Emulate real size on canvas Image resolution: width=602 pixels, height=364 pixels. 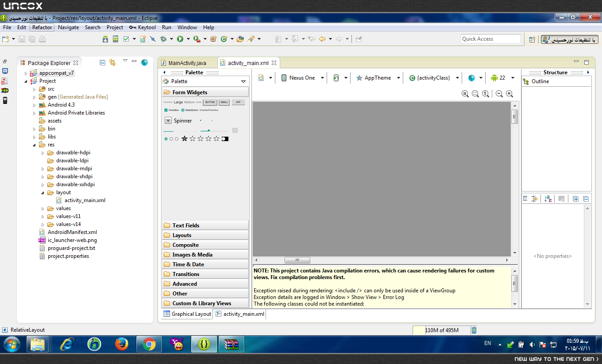(465, 94)
